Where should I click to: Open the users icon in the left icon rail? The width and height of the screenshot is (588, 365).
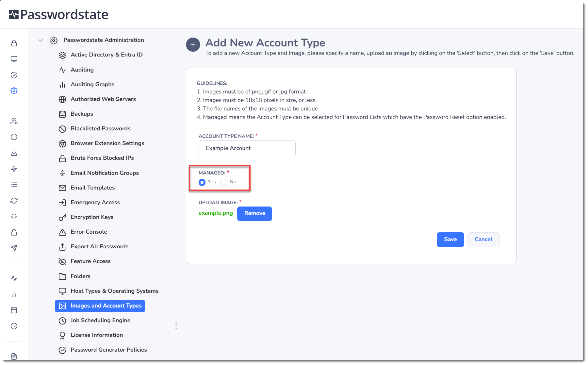[14, 121]
